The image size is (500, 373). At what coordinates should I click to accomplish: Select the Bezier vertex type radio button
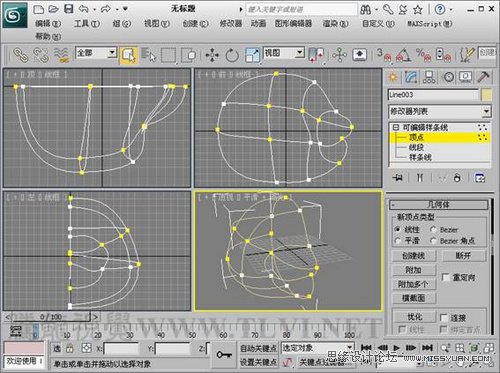pyautogui.click(x=433, y=229)
